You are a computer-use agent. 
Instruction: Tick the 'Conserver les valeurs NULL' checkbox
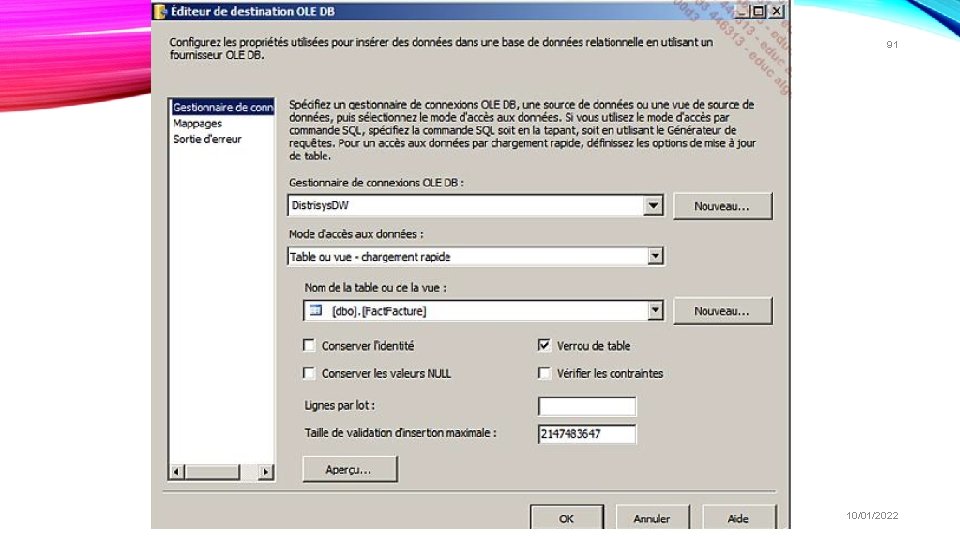(x=309, y=373)
